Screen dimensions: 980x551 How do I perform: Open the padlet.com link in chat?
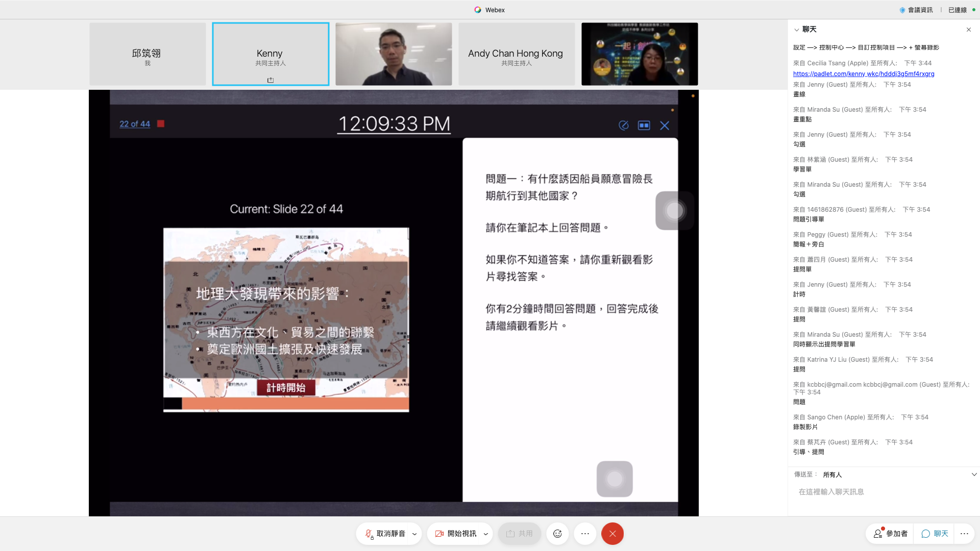coord(864,74)
